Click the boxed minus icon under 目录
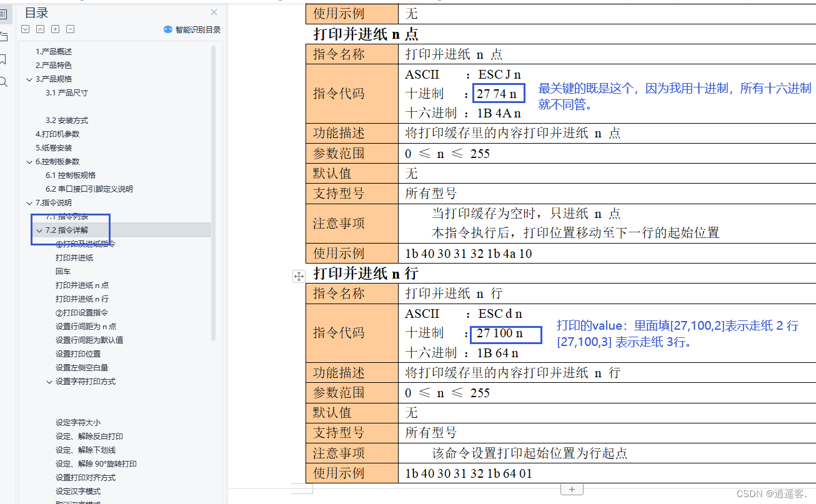 pos(70,29)
